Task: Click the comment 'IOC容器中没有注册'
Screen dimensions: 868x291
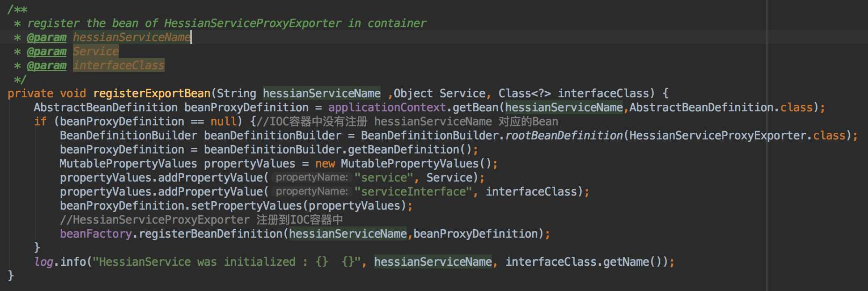Action: pos(312,122)
